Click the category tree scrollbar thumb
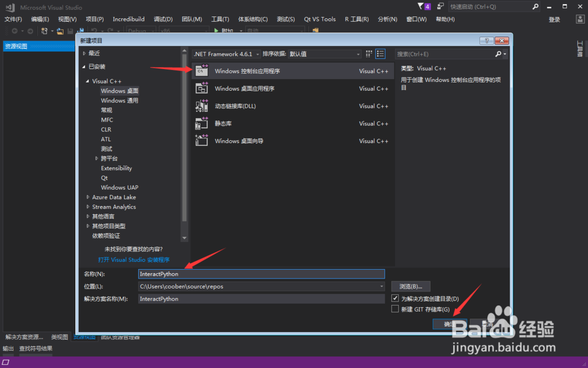This screenshot has height=368, width=588. [184, 138]
